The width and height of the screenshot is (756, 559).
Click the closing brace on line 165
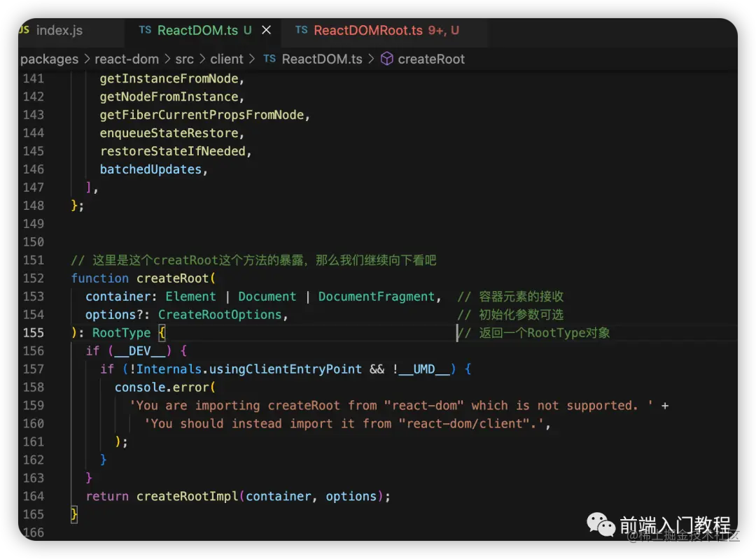[74, 515]
